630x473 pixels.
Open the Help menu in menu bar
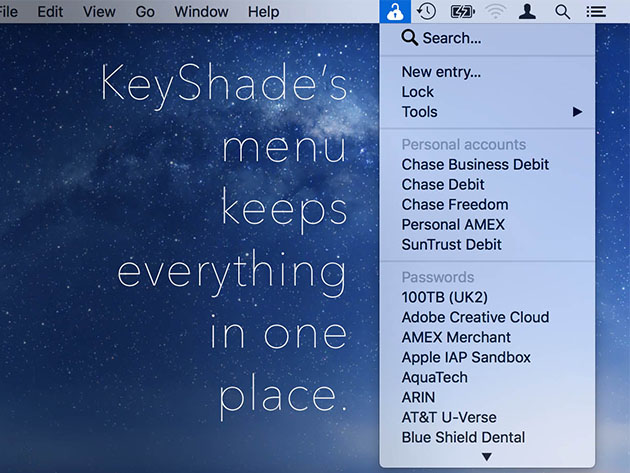(264, 12)
